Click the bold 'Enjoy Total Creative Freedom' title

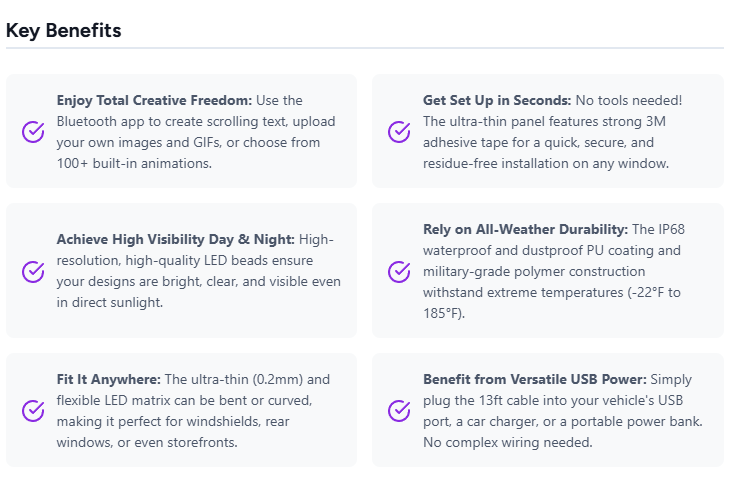tap(154, 100)
